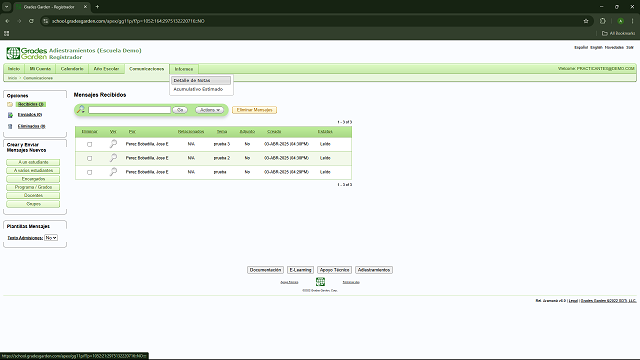The image size is (640, 360).
Task: Sort by the 'Por' column header
Action: click(132, 131)
